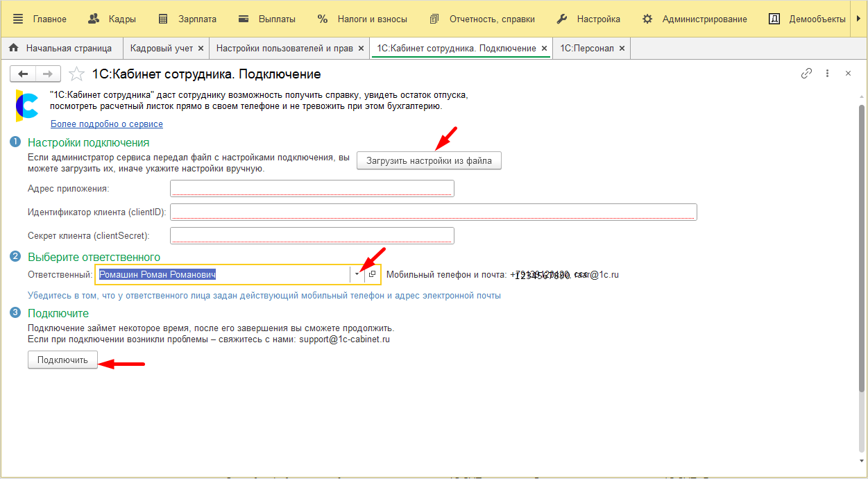
Task: Open the Зарплата section
Action: point(187,19)
